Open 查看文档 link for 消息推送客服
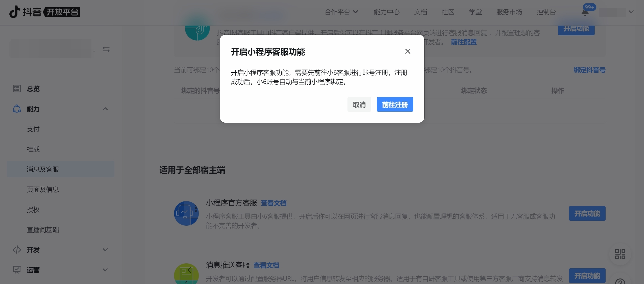The height and width of the screenshot is (284, 644). [266, 265]
